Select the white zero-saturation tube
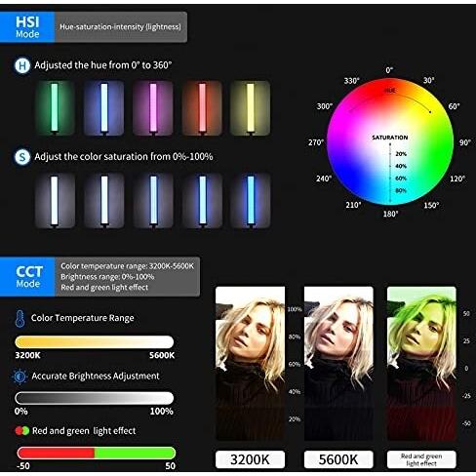 pyautogui.click(x=55, y=200)
